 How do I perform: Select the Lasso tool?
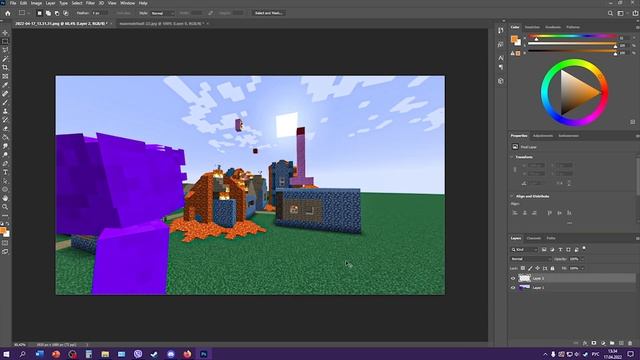coord(5,50)
